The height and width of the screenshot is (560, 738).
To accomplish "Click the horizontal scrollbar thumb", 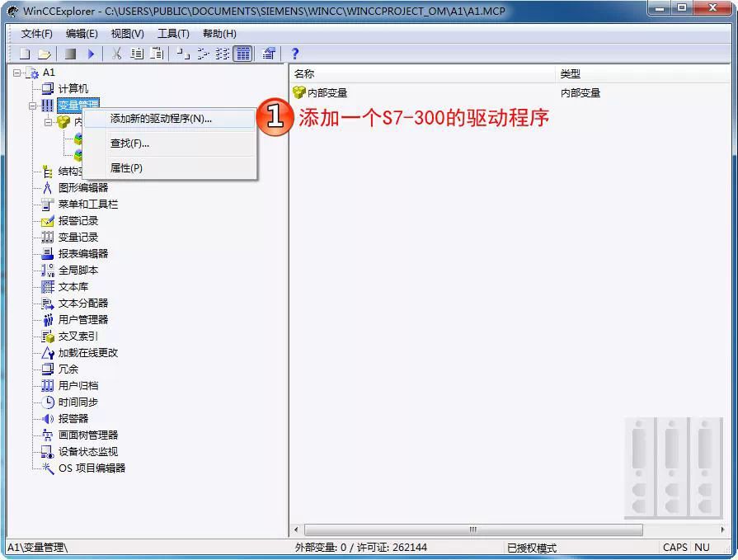I will 473,529.
